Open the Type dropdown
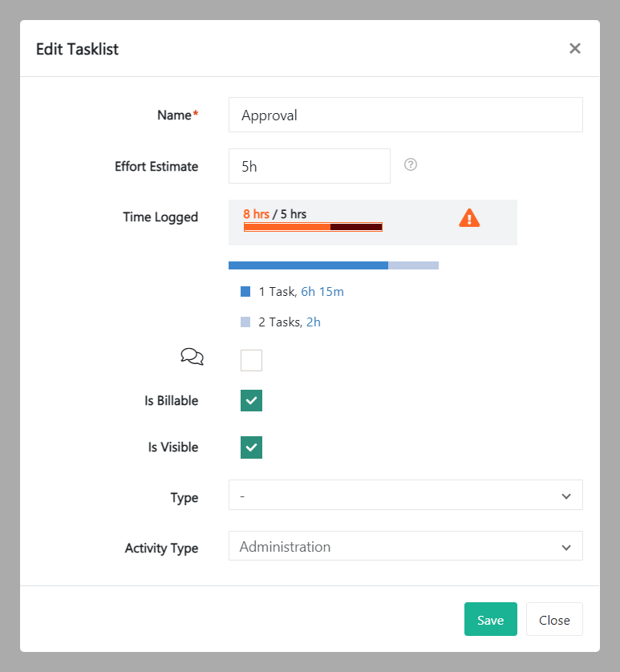The width and height of the screenshot is (620, 672). (405, 496)
